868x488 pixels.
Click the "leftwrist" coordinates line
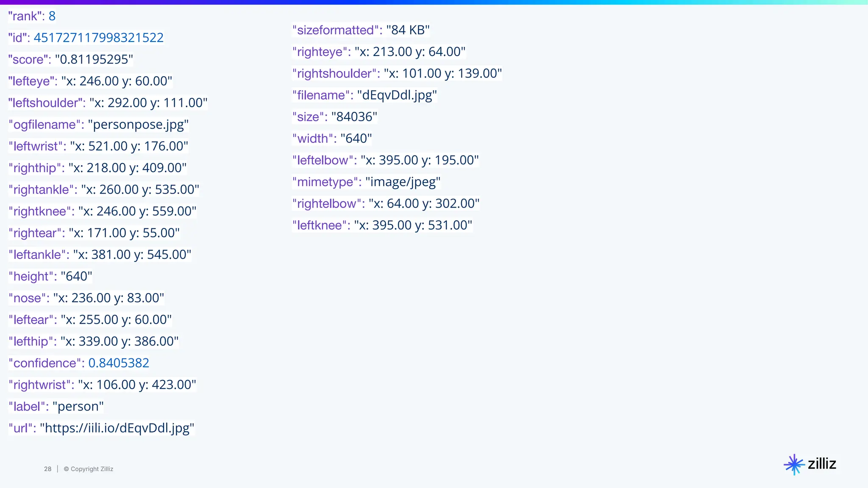[98, 146]
